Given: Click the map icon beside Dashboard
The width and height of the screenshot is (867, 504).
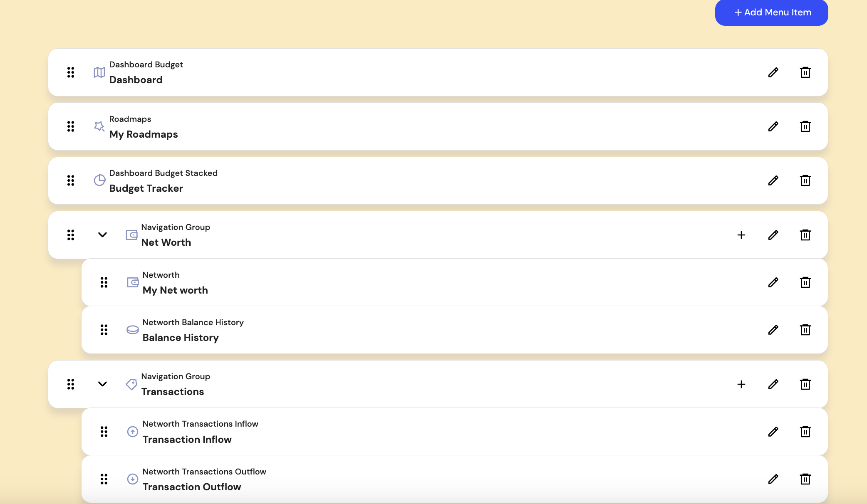Looking at the screenshot, I should coord(99,72).
